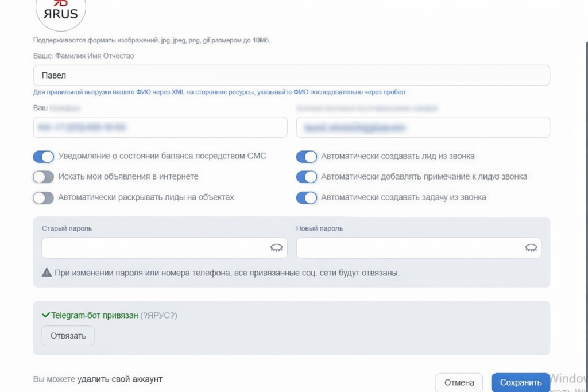The height and width of the screenshot is (392, 588).
Task: Click the ЯRUS profile avatar image
Action: [x=60, y=11]
